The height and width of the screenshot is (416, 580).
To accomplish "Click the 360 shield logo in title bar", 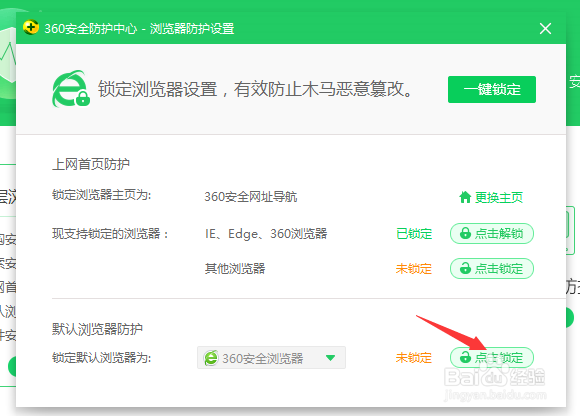I will pyautogui.click(x=31, y=27).
